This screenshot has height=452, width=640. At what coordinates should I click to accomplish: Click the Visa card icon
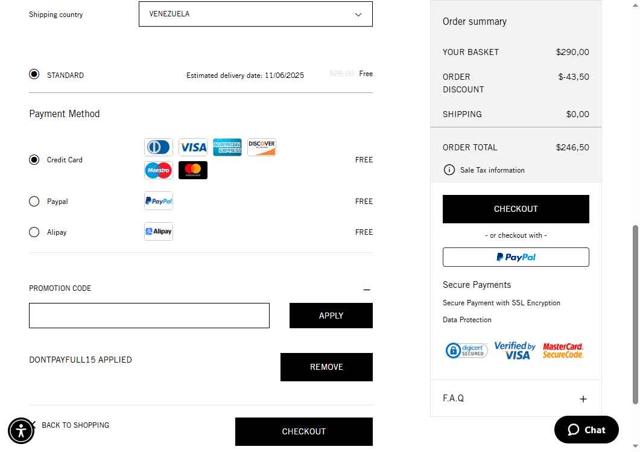193,148
